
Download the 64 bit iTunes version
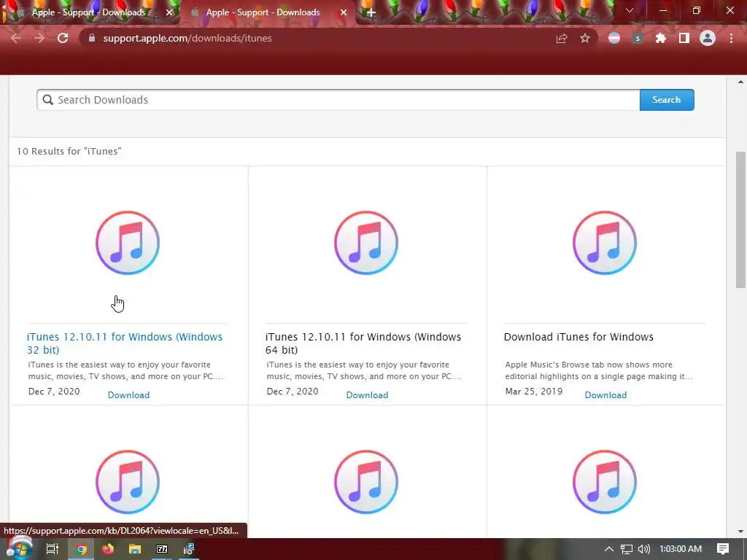coord(368,395)
